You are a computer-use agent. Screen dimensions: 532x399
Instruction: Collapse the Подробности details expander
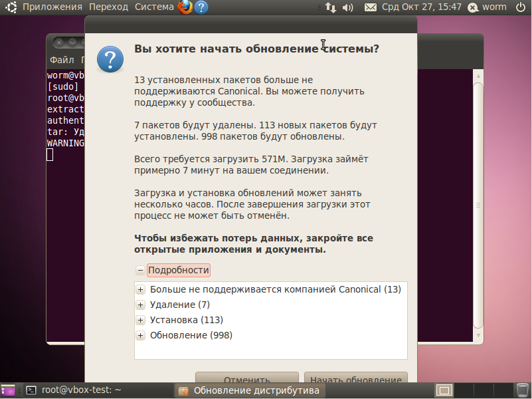pyautogui.click(x=140, y=270)
